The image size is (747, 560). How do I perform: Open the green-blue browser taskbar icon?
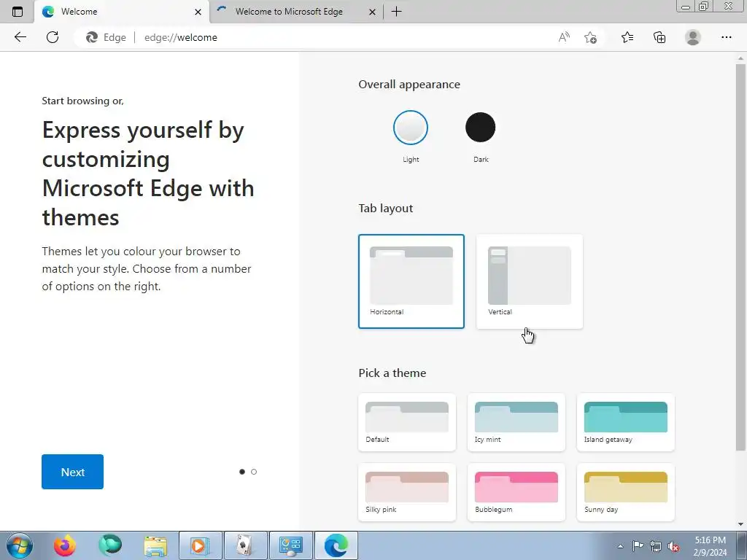pyautogui.click(x=110, y=545)
